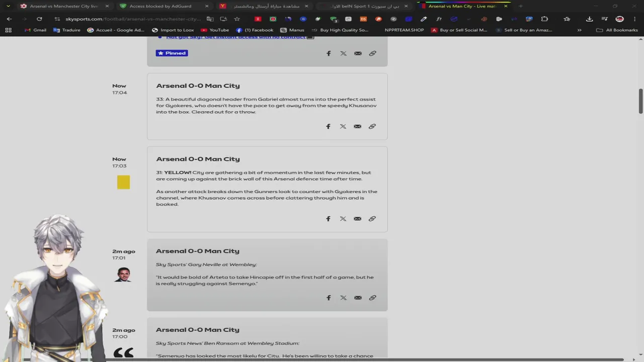
Task: Share the 17:04 Gabriel header post on X
Action: point(343,127)
